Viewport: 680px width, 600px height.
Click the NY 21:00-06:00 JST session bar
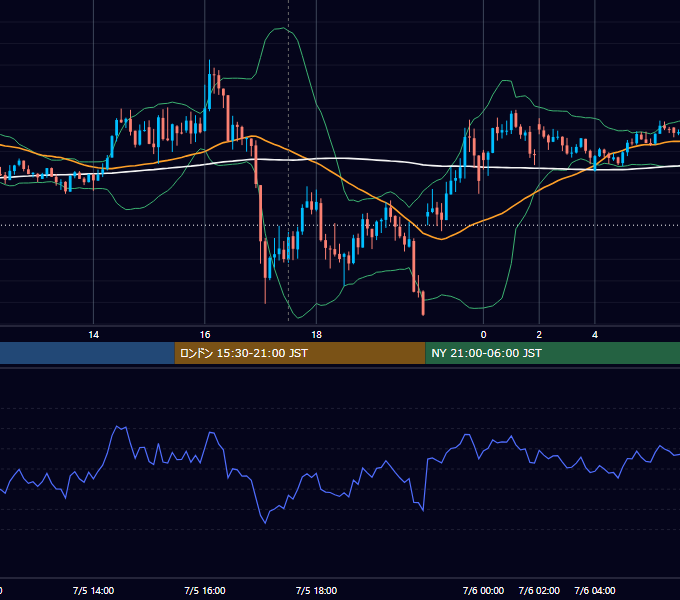(x=552, y=353)
